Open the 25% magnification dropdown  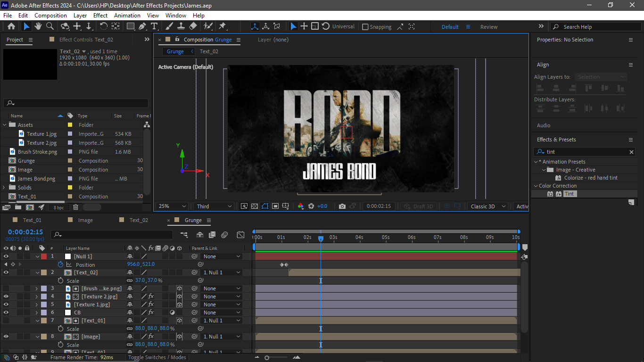172,206
